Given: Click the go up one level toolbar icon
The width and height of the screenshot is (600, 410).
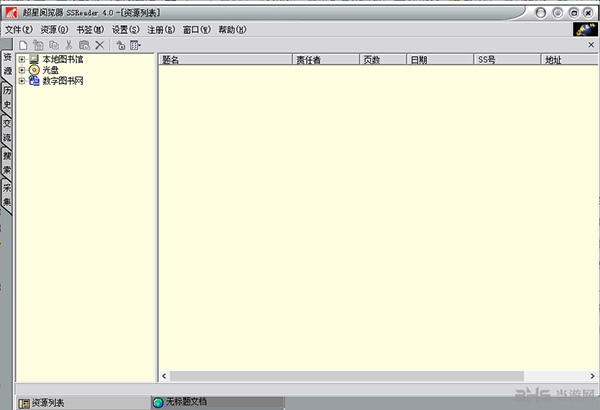Looking at the screenshot, I should pos(119,46).
